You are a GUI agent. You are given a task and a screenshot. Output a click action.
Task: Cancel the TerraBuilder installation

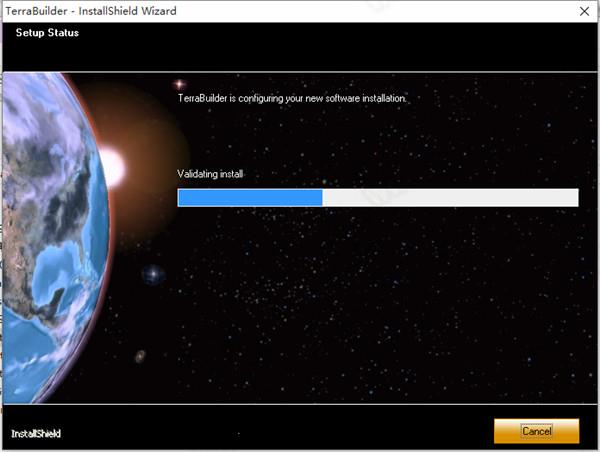coord(536,431)
